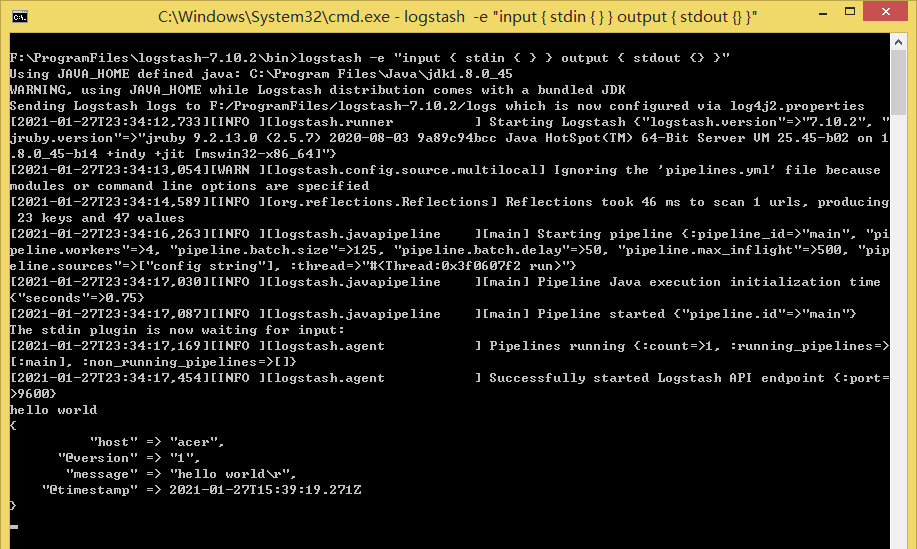Screen dimensions: 917x549
Task: Open the cmd.exe system menu icon
Action: 19,16
